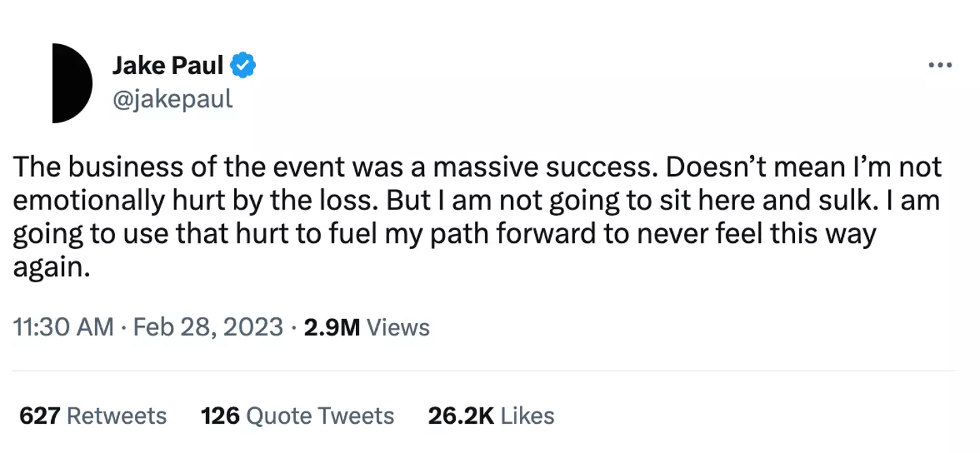Open the 11:30 AM timestamp link

click(63, 327)
